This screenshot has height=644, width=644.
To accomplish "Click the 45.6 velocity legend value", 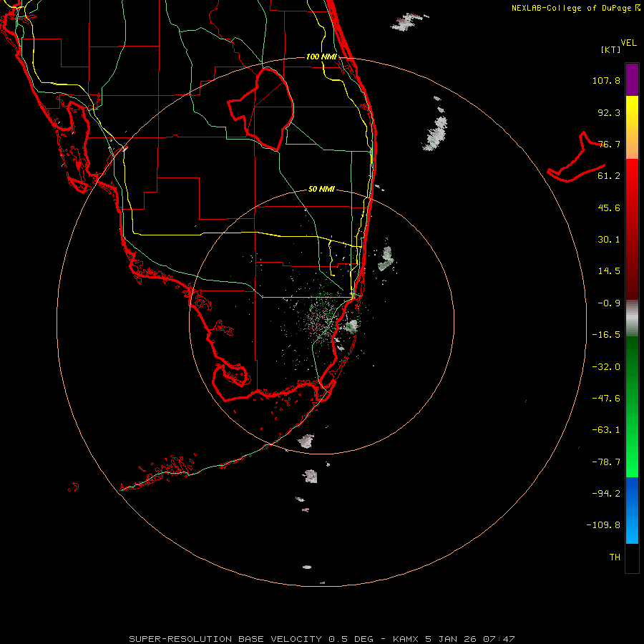I will 609,208.
